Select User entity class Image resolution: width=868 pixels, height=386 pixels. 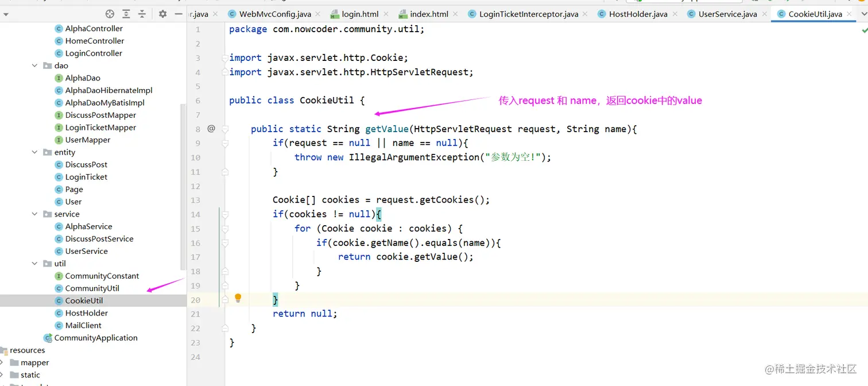coord(73,202)
